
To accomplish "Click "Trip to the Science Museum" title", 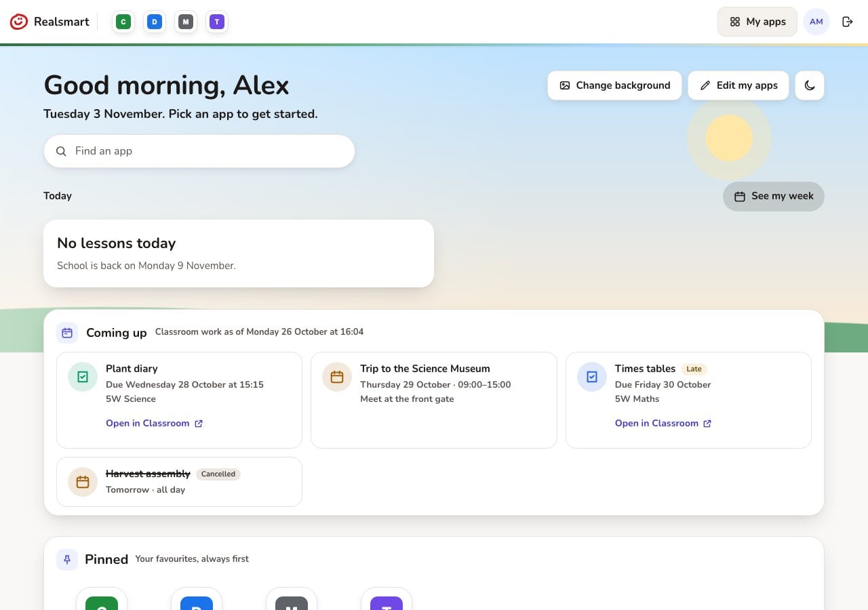I will (x=425, y=369).
